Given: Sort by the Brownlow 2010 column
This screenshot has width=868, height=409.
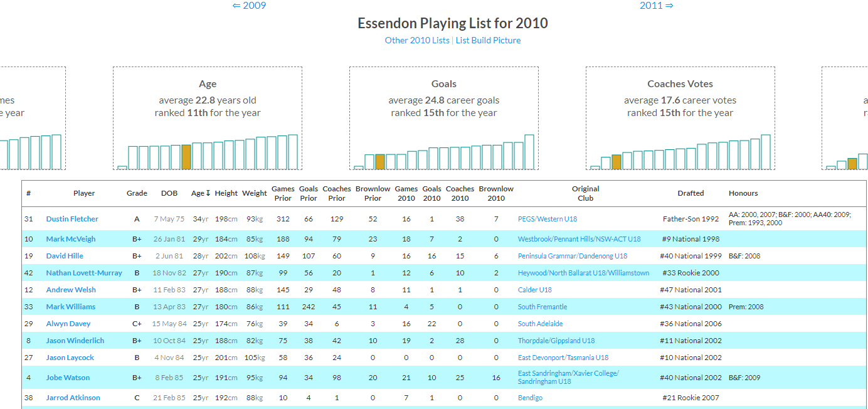Looking at the screenshot, I should click(x=496, y=193).
